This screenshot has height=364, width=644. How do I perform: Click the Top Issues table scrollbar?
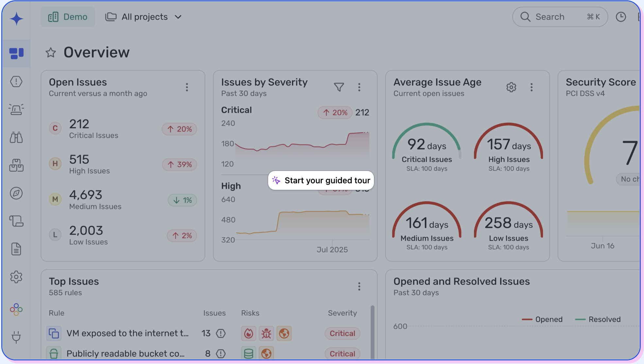pyautogui.click(x=372, y=331)
